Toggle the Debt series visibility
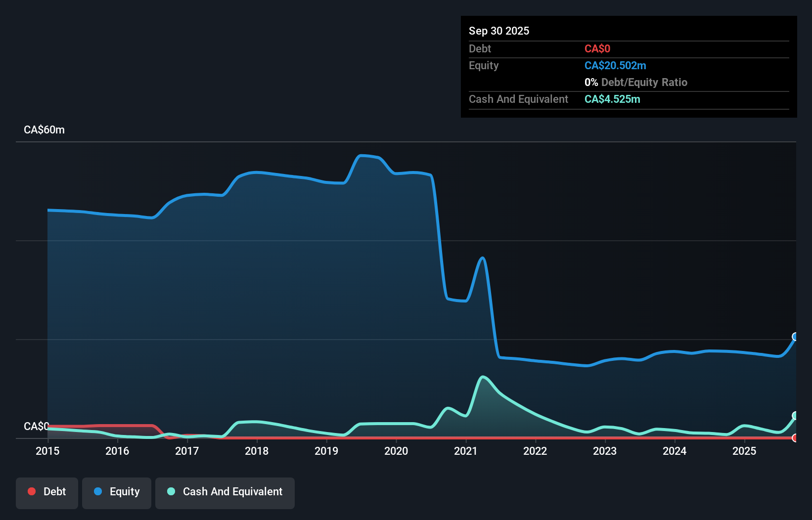812x520 pixels. coord(47,491)
